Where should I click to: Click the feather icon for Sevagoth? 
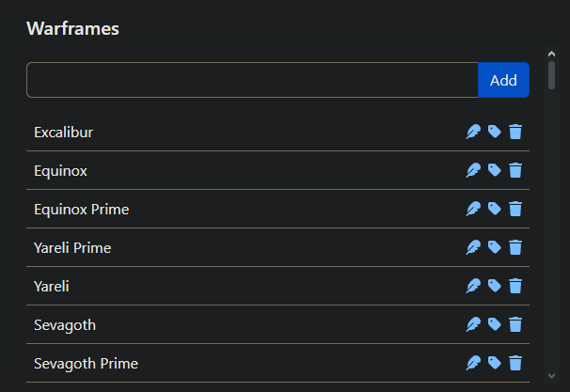473,324
